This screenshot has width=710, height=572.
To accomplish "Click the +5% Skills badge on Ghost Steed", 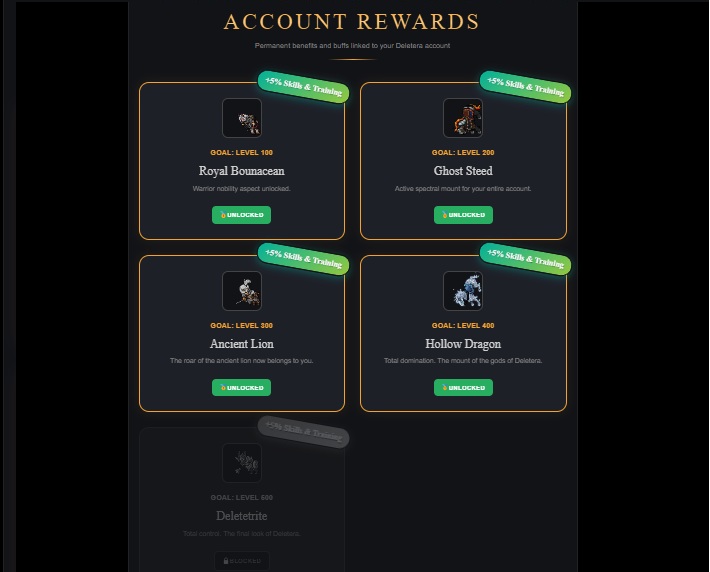I will 525,87.
